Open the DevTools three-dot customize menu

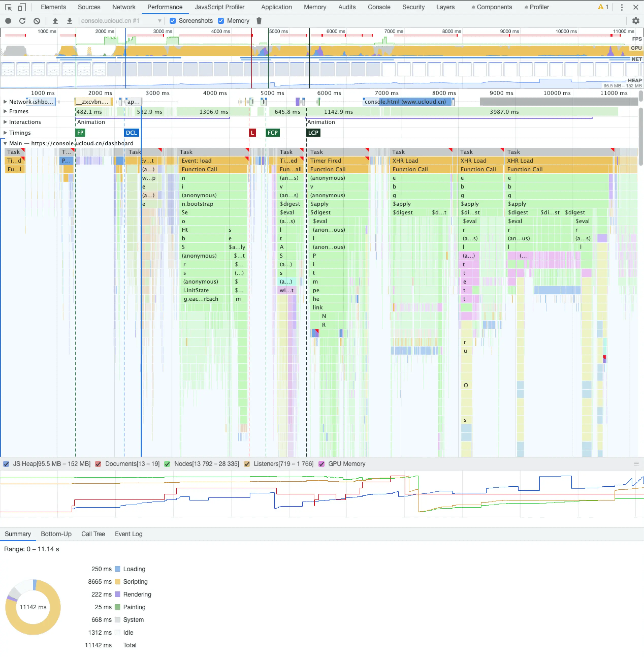[x=622, y=7]
